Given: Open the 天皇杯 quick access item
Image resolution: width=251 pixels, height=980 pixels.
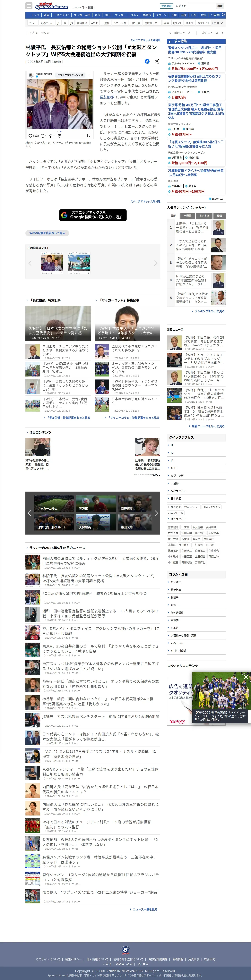Looking at the screenshot, I should (196, 483).
